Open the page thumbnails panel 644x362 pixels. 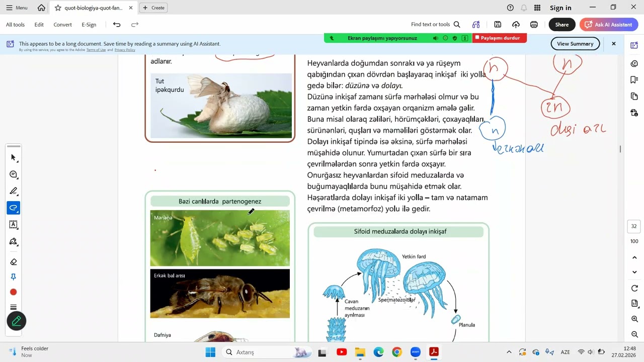[634, 96]
